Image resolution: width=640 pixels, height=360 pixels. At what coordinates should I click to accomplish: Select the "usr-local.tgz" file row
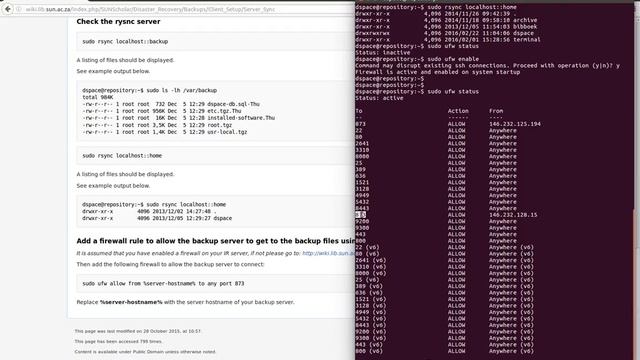click(x=164, y=132)
